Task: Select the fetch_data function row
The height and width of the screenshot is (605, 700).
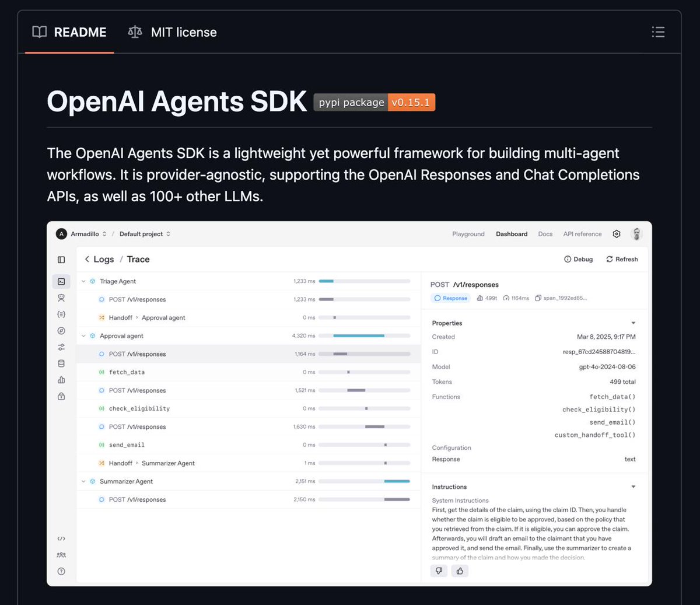Action: (249, 372)
